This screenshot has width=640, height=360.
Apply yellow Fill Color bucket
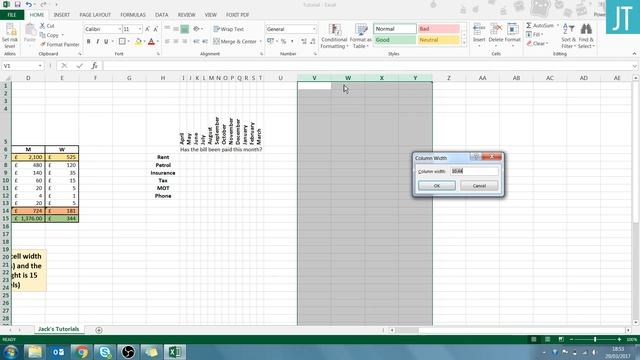(x=138, y=41)
